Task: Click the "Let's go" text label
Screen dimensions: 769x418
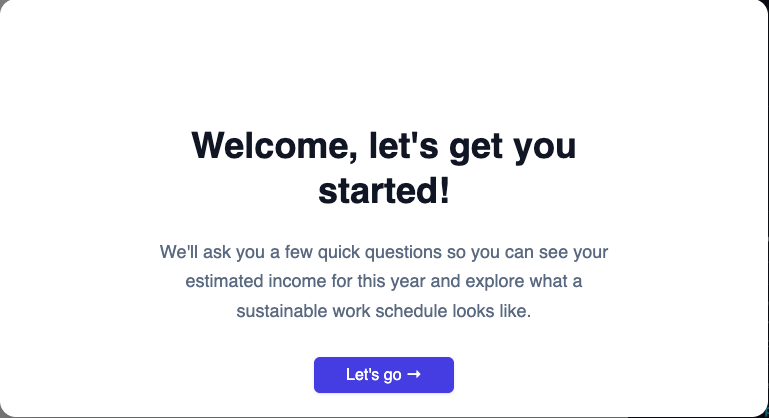Action: pos(374,375)
